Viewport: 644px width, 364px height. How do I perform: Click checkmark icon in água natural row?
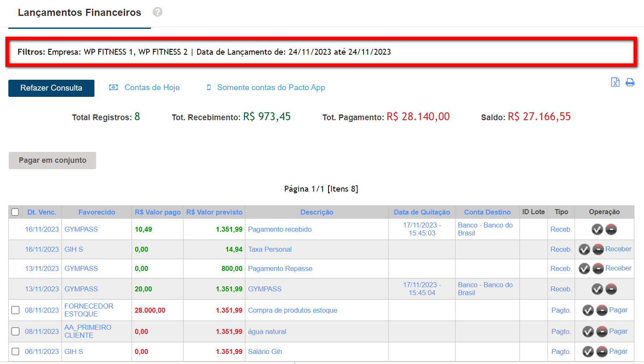[588, 331]
